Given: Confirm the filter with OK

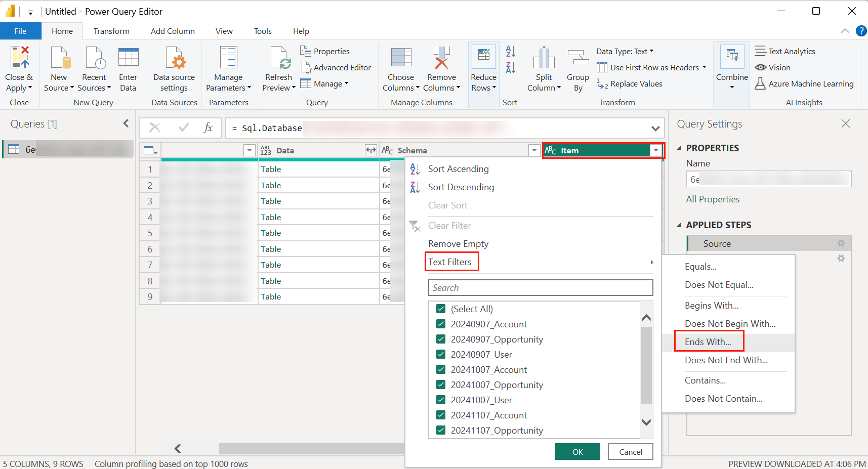Looking at the screenshot, I should pos(576,451).
